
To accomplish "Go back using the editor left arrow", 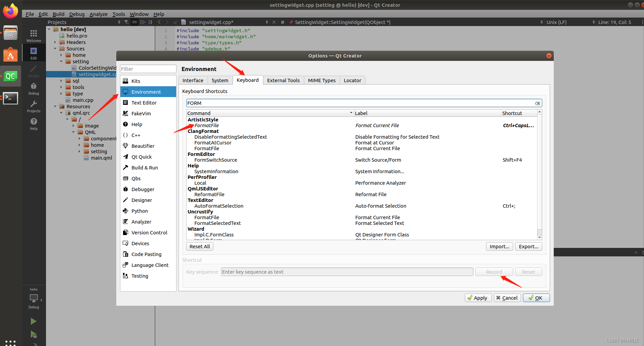I will click(x=159, y=22).
